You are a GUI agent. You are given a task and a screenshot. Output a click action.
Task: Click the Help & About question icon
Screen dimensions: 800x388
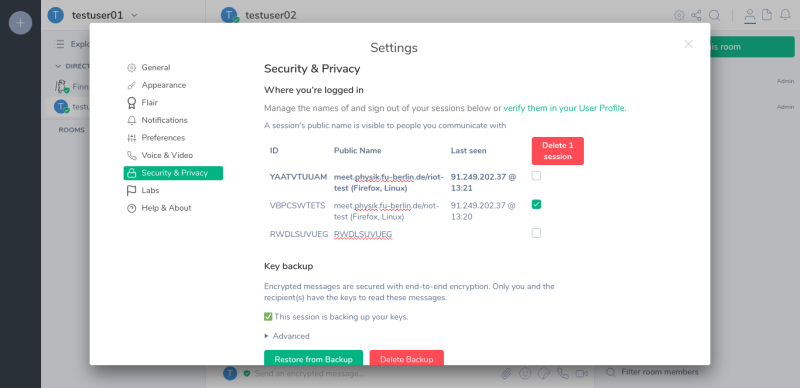pyautogui.click(x=132, y=208)
